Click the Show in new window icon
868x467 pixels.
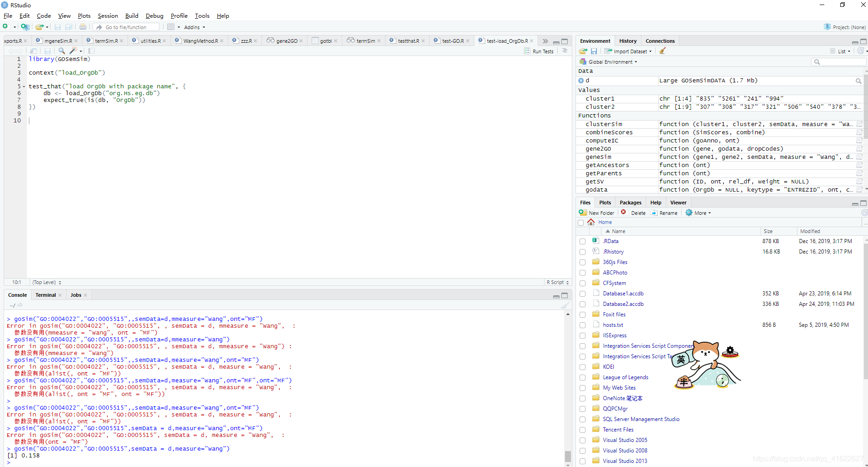pyautogui.click(x=33, y=51)
